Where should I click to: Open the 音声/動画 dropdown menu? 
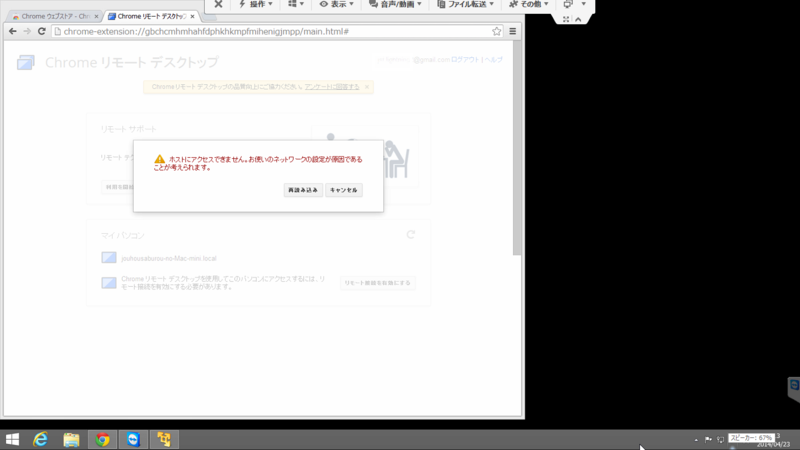[395, 4]
